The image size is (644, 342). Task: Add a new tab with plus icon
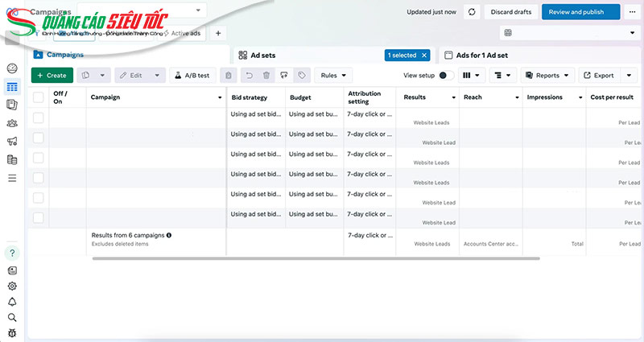pos(218,33)
